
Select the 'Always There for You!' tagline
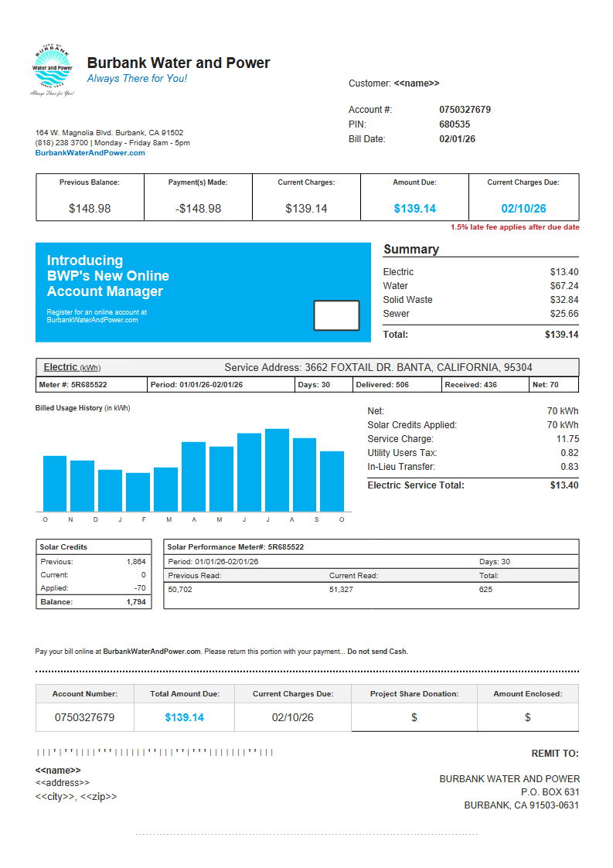[137, 79]
